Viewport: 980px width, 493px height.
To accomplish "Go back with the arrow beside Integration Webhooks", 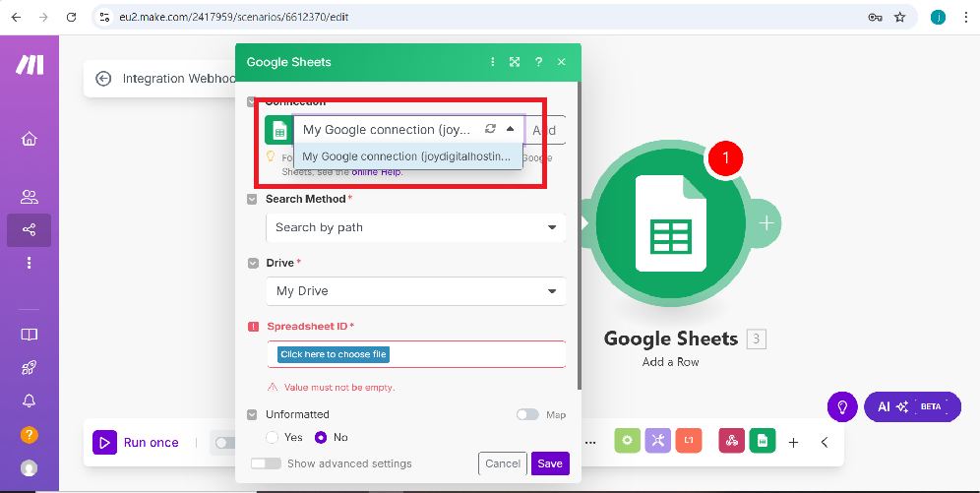I will pyautogui.click(x=103, y=79).
